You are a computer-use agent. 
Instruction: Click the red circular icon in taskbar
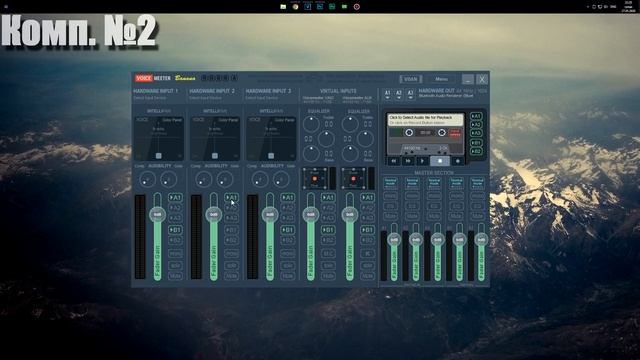[x=357, y=7]
